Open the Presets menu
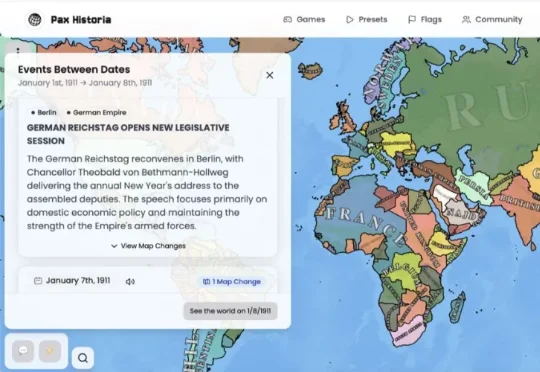 click(367, 20)
